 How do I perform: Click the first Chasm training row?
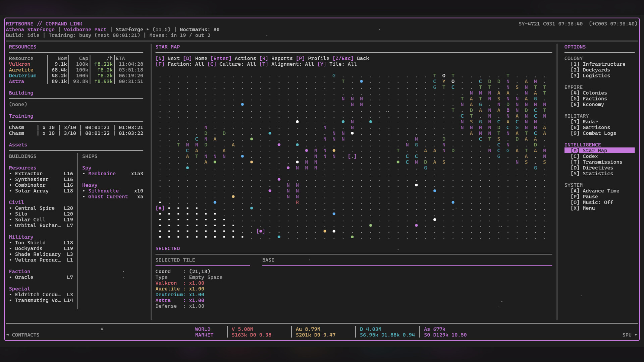point(76,127)
